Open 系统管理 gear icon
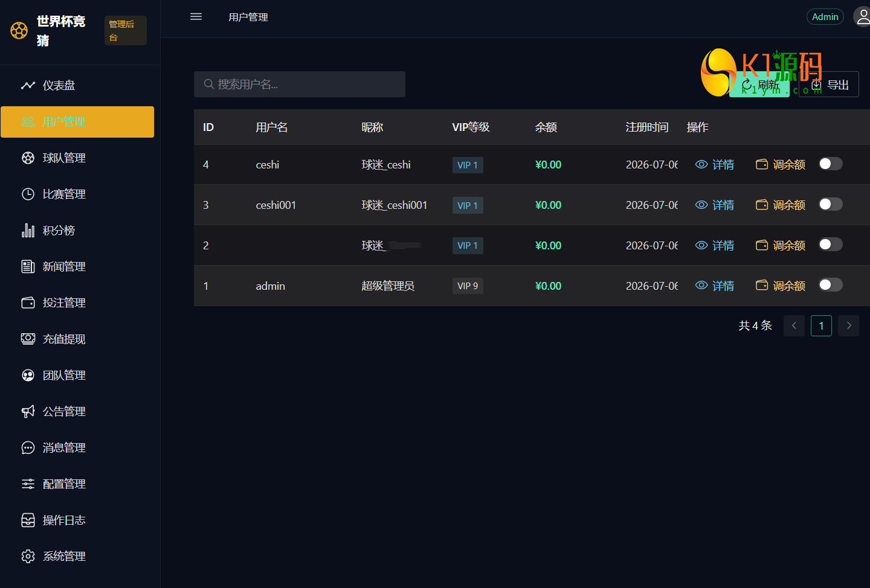The width and height of the screenshot is (870, 588). pos(28,556)
